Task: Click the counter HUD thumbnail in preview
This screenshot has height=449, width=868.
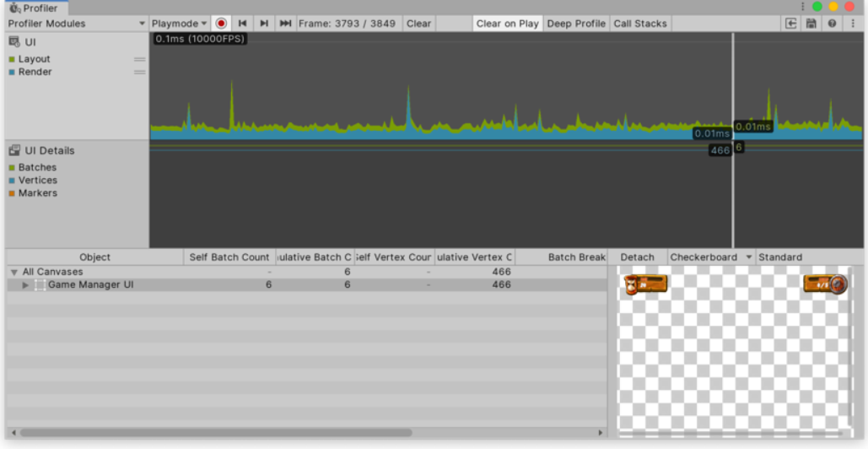Action: 825,284
